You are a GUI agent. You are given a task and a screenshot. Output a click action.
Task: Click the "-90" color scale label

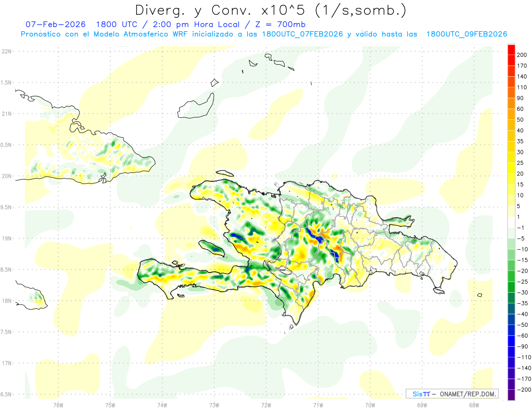coord(523,346)
